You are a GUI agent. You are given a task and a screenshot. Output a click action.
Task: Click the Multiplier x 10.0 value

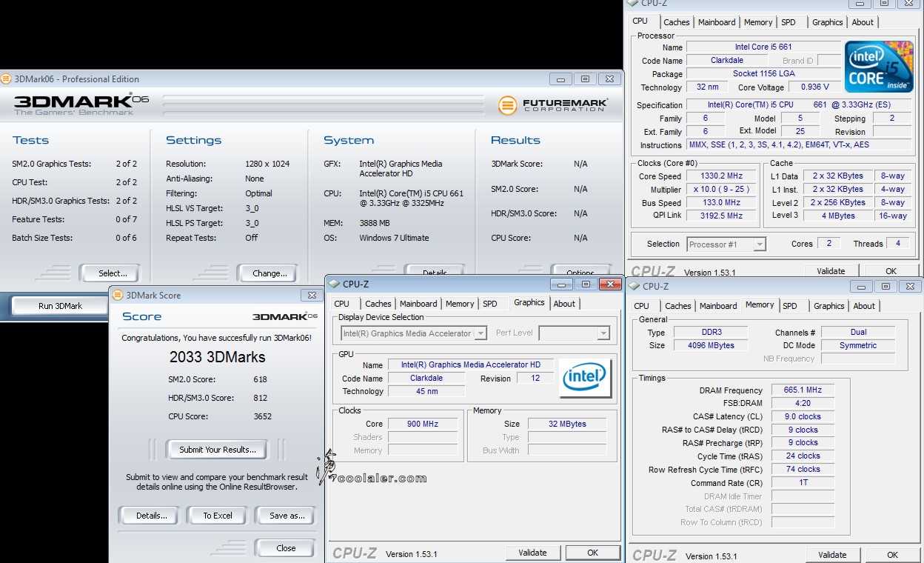pyautogui.click(x=721, y=190)
